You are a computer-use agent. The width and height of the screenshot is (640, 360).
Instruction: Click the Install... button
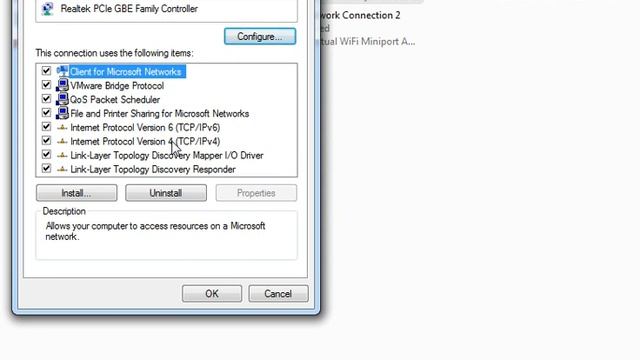(76, 193)
